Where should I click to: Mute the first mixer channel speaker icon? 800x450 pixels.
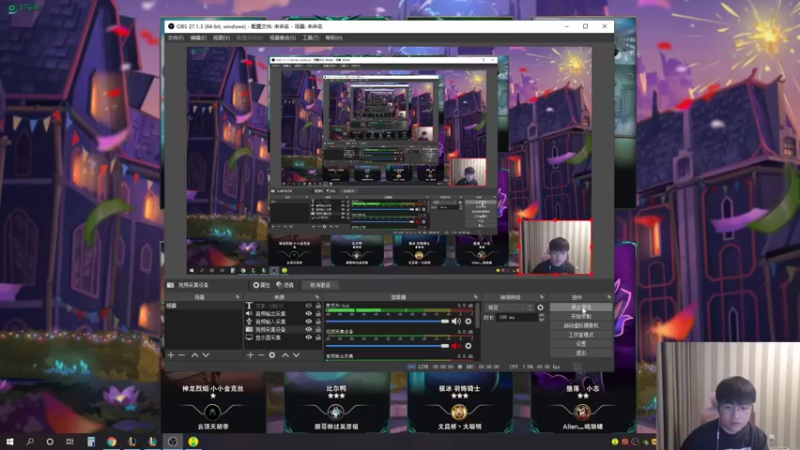(x=456, y=321)
